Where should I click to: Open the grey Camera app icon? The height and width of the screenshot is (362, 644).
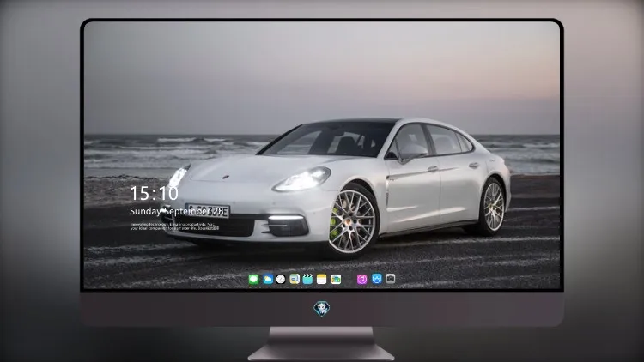click(391, 279)
